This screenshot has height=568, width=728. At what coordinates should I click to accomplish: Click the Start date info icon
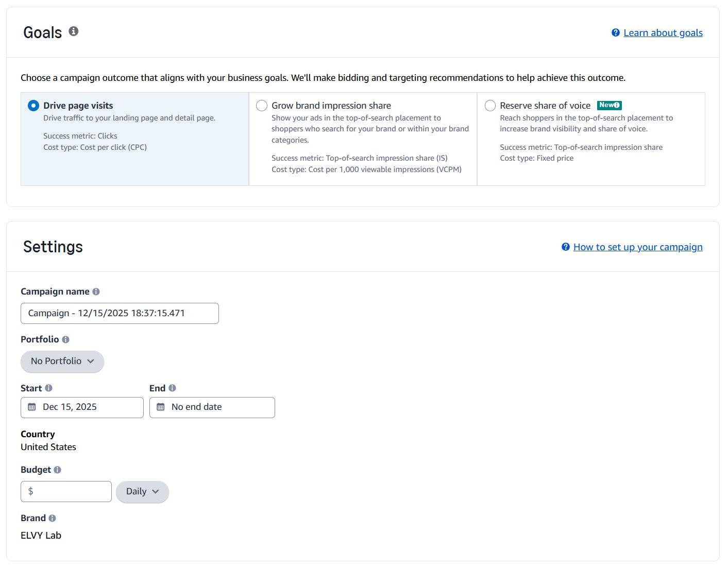(49, 388)
